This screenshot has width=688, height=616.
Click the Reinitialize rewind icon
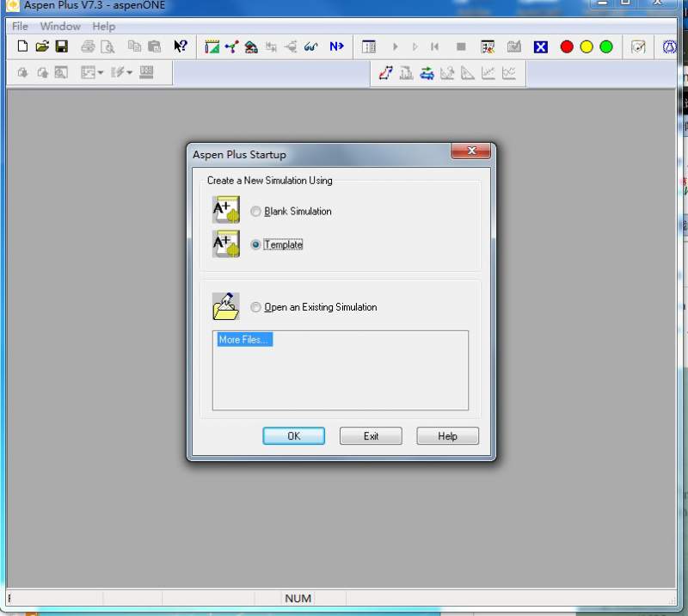click(x=434, y=46)
